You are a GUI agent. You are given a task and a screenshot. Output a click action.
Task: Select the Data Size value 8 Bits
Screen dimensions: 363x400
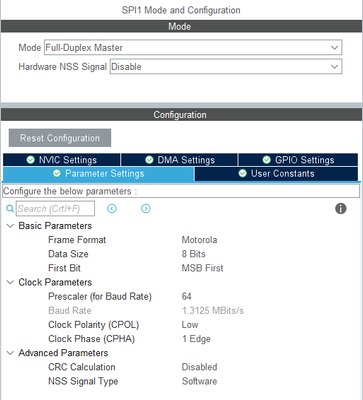click(194, 254)
